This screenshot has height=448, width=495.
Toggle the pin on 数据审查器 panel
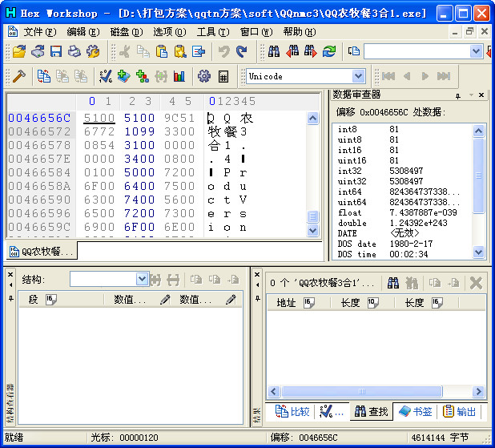click(x=458, y=95)
